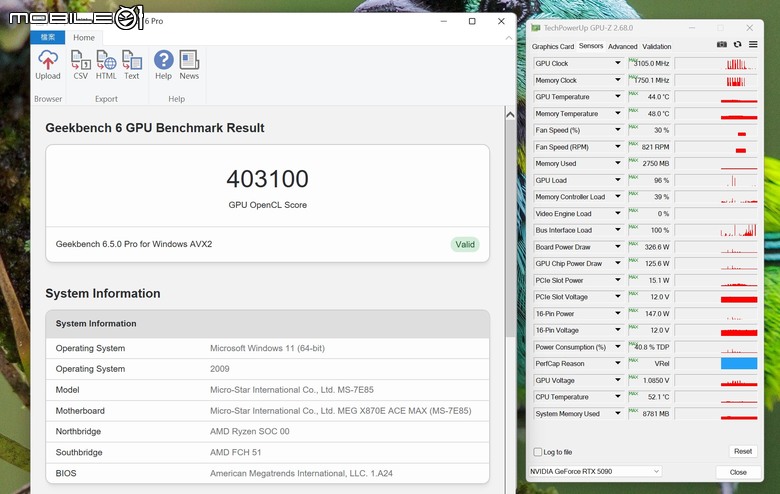Open Geekbench News icon
The height and width of the screenshot is (494, 780).
pos(189,65)
